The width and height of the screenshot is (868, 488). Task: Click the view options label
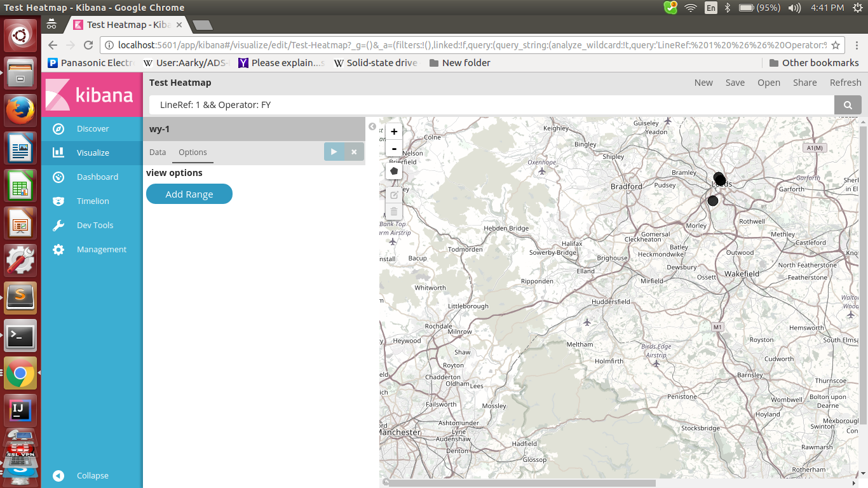click(174, 173)
